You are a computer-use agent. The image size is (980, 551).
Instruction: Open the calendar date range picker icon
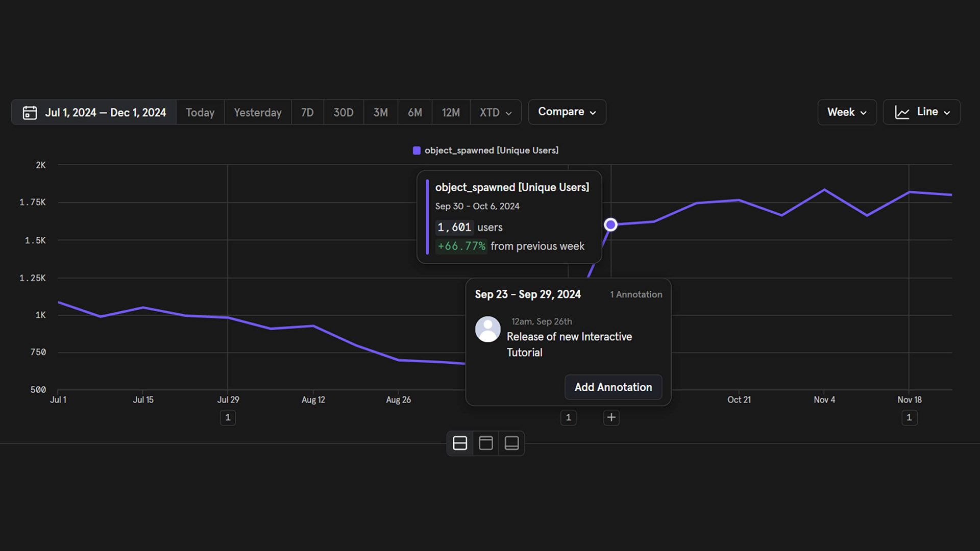30,112
